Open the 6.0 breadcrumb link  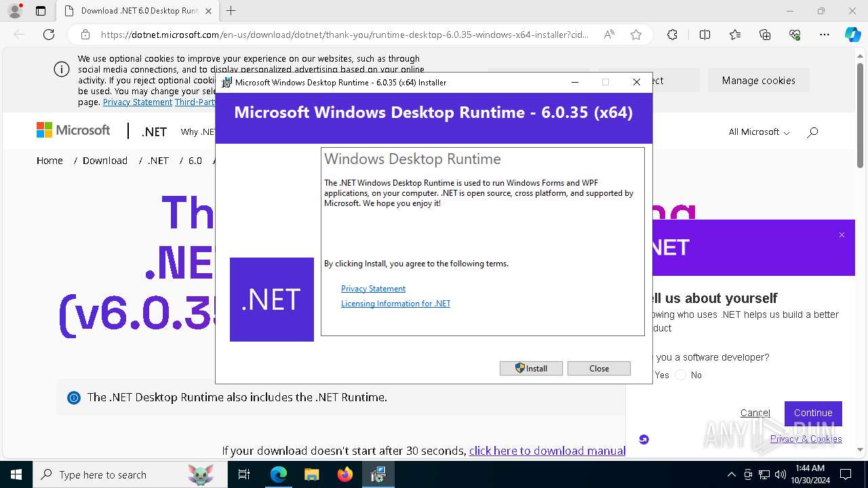(195, 161)
